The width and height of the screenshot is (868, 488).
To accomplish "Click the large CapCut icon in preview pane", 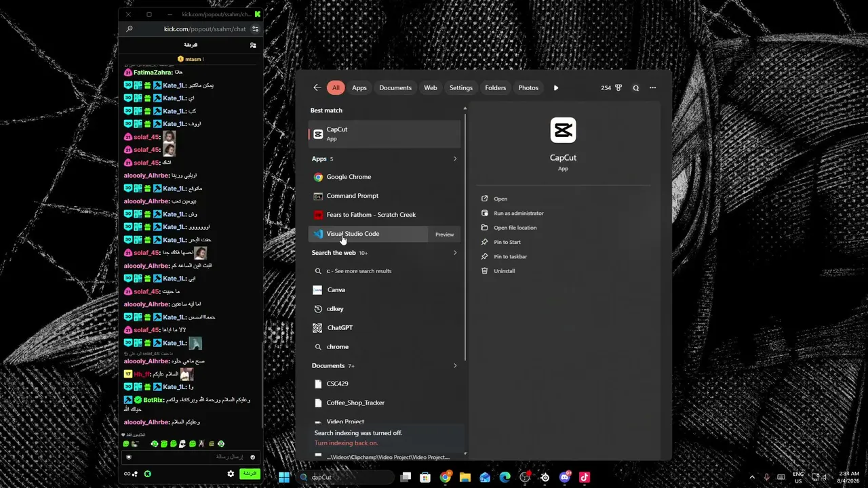I will [x=563, y=130].
